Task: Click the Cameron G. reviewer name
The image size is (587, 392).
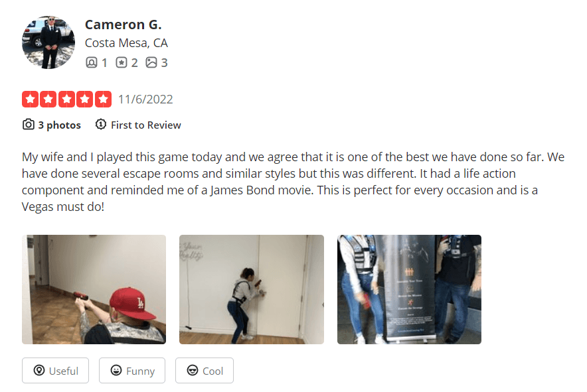Action: click(123, 25)
